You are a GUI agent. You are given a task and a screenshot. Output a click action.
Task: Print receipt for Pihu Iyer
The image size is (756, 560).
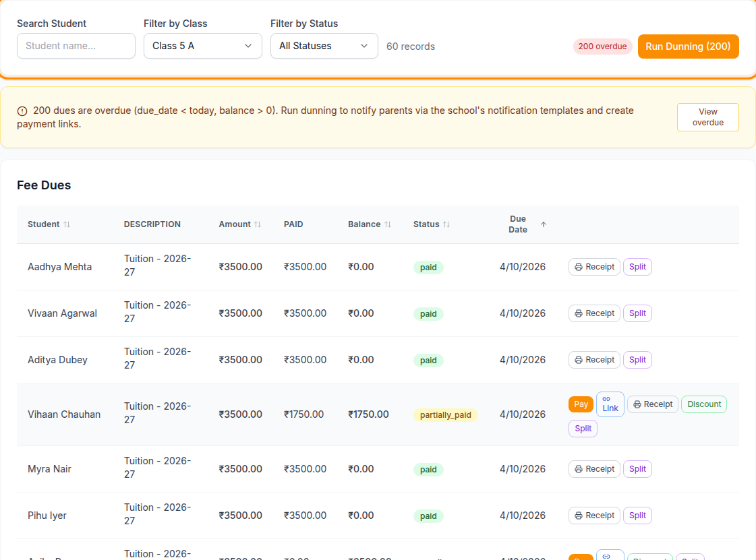tap(595, 516)
